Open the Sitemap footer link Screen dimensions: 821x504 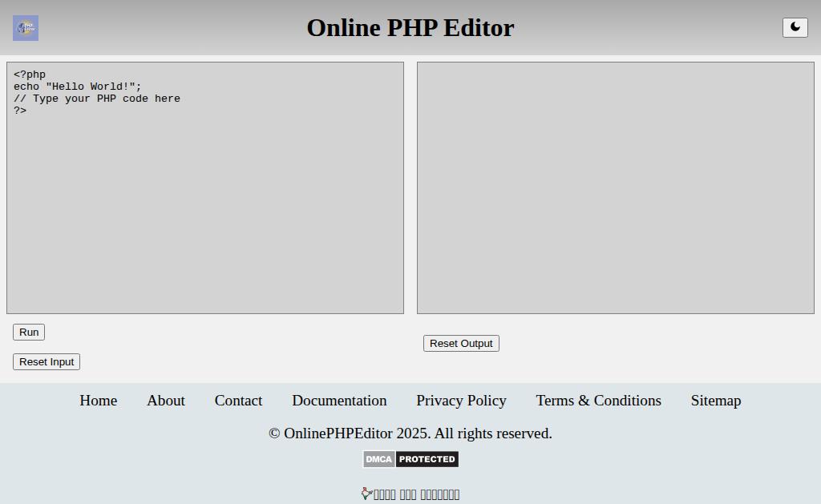(716, 401)
